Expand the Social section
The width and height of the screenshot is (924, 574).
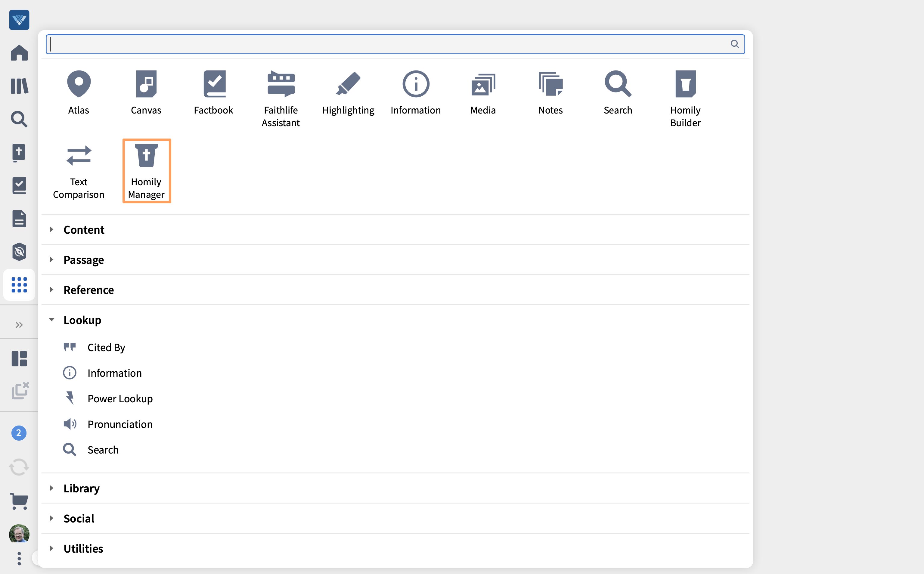click(395, 518)
